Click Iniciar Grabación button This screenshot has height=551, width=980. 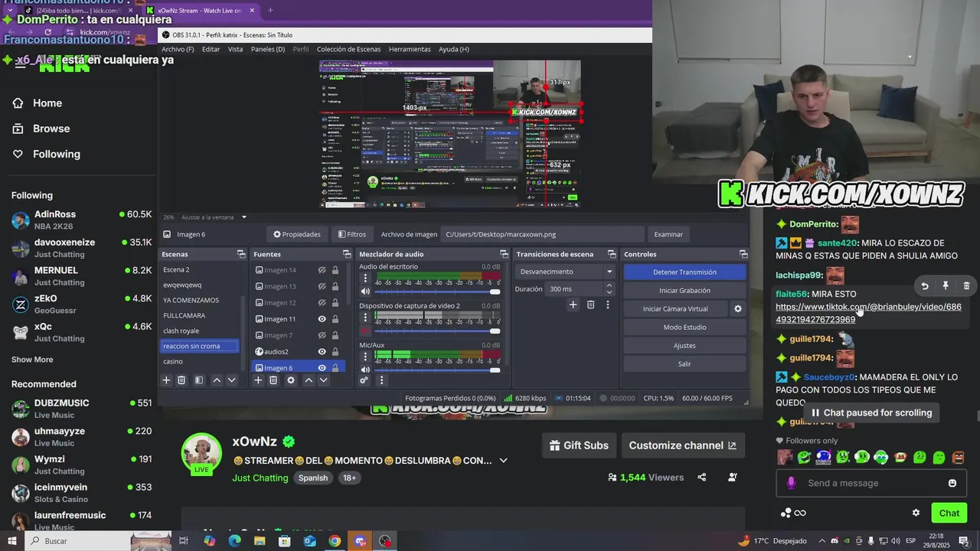click(x=684, y=290)
